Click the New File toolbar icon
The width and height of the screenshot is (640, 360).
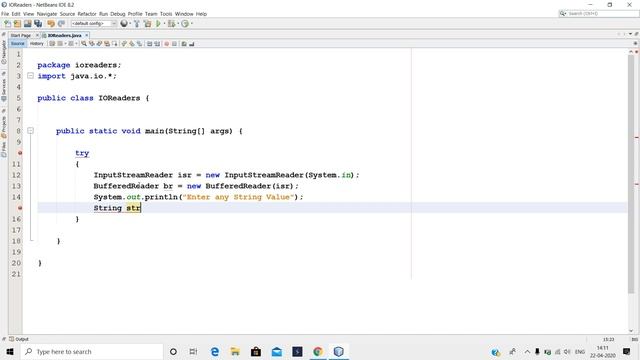coord(7,24)
